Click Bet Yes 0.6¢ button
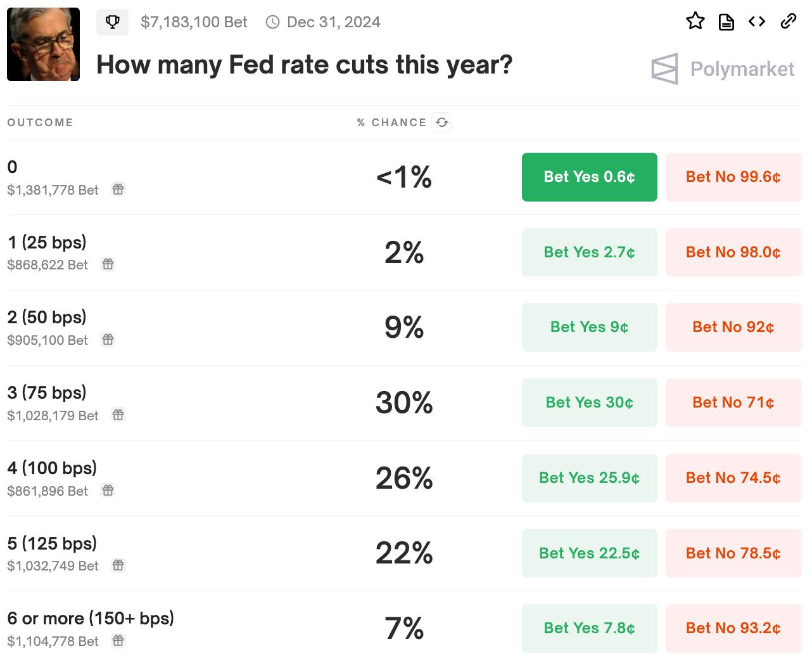This screenshot has height=663, width=812. (589, 177)
